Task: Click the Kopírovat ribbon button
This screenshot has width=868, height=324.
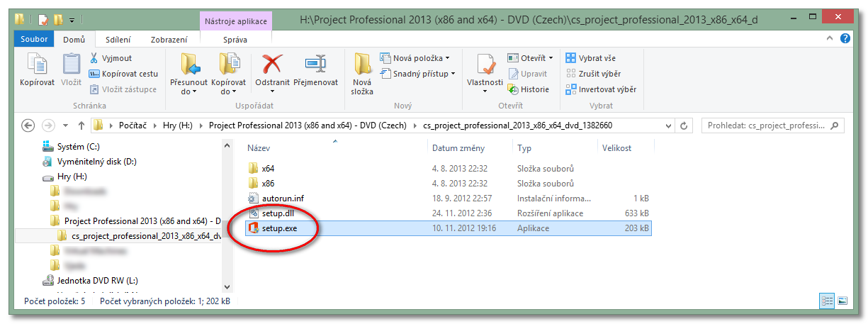Action: click(37, 70)
